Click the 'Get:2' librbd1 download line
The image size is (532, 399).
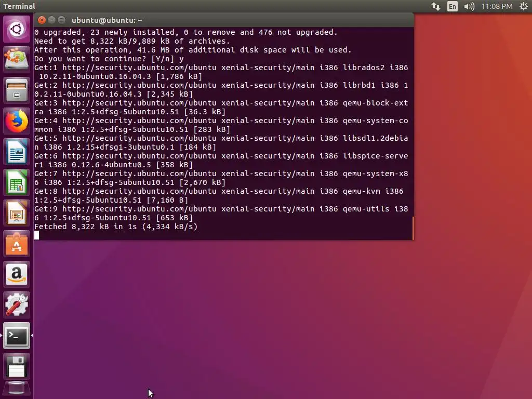[221, 89]
